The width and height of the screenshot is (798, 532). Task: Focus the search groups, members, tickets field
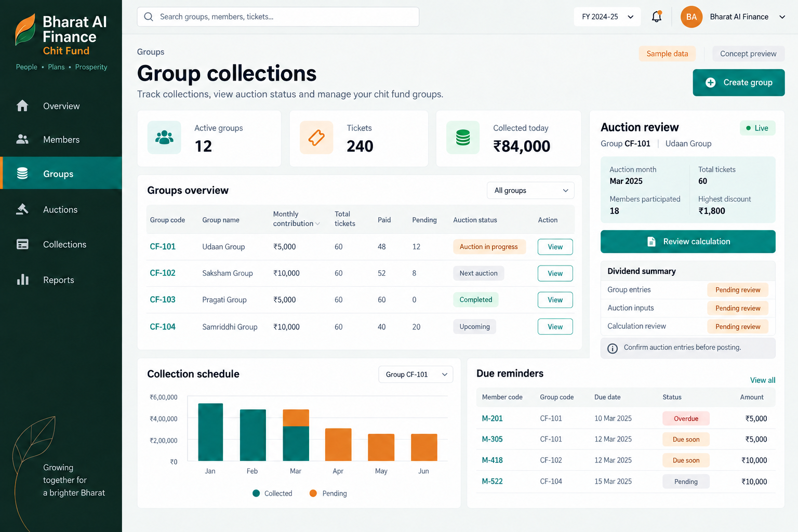pyautogui.click(x=278, y=17)
